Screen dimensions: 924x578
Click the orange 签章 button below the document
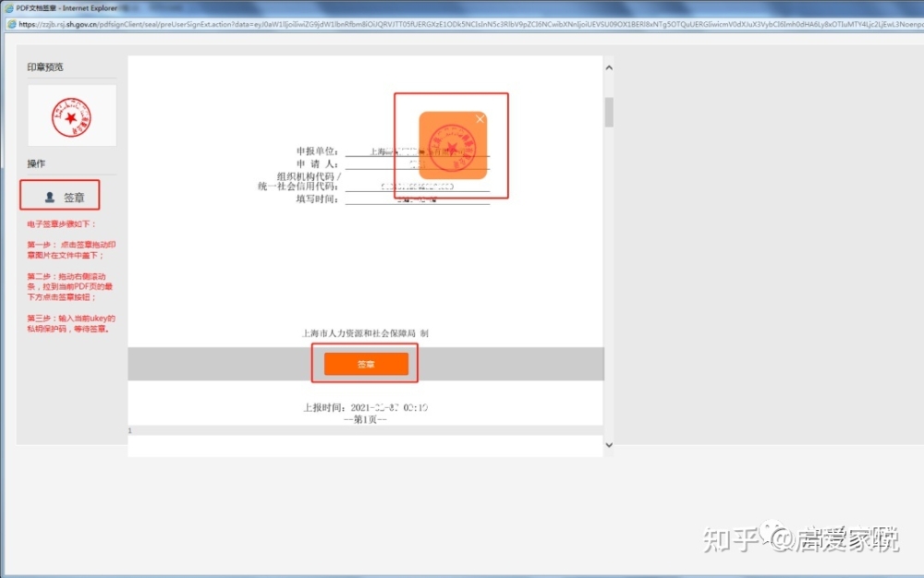coord(366,364)
